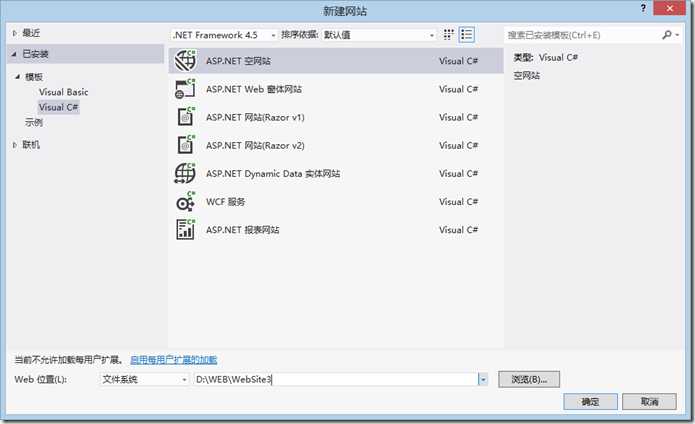Select Visual Basic under templates
This screenshot has height=424, width=695.
click(x=63, y=92)
